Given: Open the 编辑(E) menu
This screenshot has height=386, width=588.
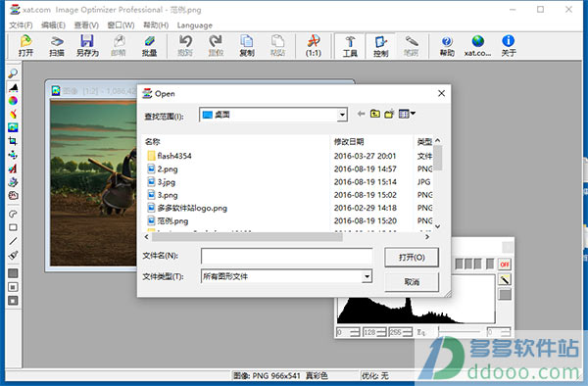Looking at the screenshot, I should coord(53,25).
